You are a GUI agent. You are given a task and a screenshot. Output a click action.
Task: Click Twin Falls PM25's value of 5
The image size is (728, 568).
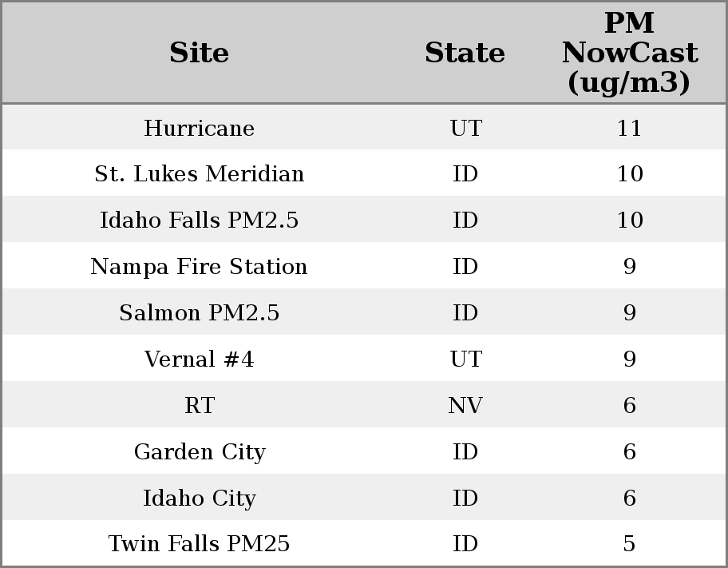click(629, 544)
